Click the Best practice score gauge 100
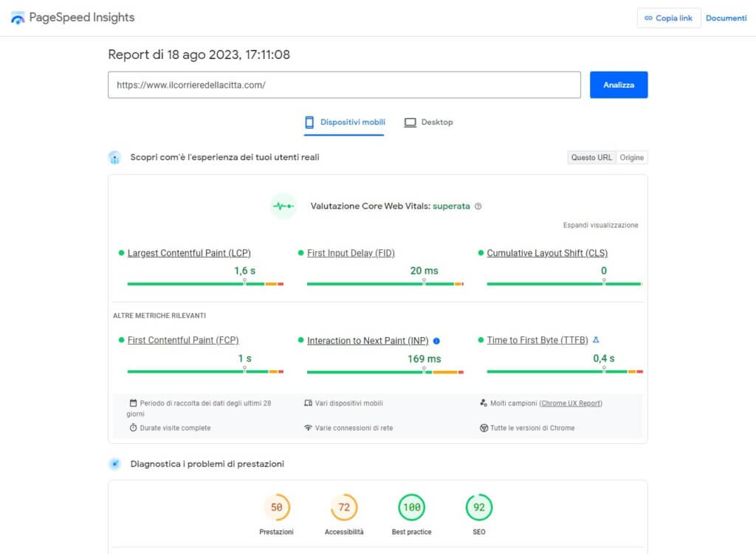 (x=412, y=508)
